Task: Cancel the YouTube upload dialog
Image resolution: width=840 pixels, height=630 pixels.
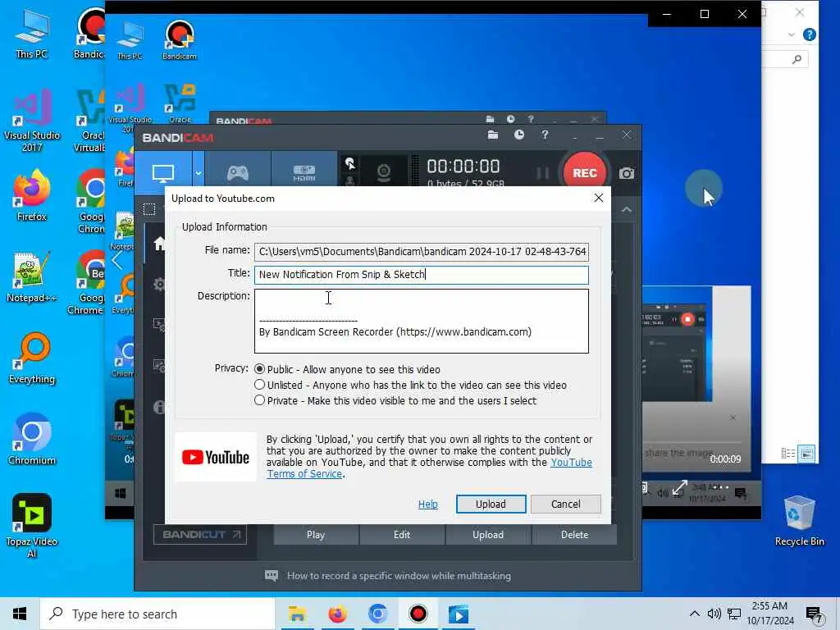Action: click(566, 504)
